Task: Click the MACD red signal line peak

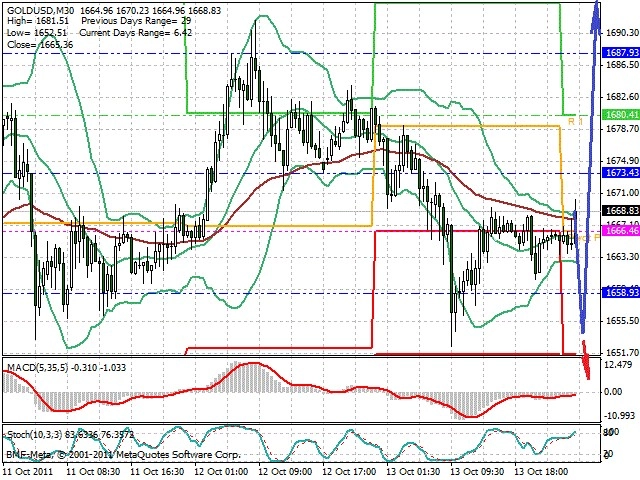Action: pyautogui.click(x=254, y=363)
